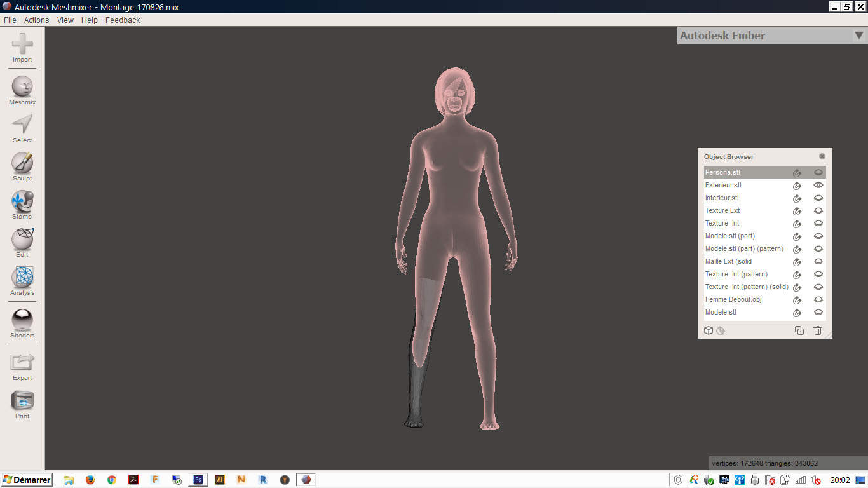
Task: Click the dark lower leg mesh
Action: pos(416,391)
